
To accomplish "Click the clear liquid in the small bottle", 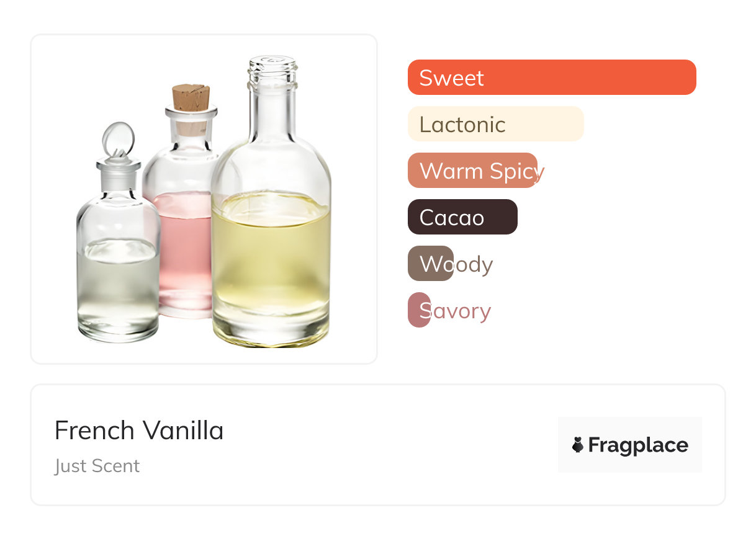I will pos(118,285).
